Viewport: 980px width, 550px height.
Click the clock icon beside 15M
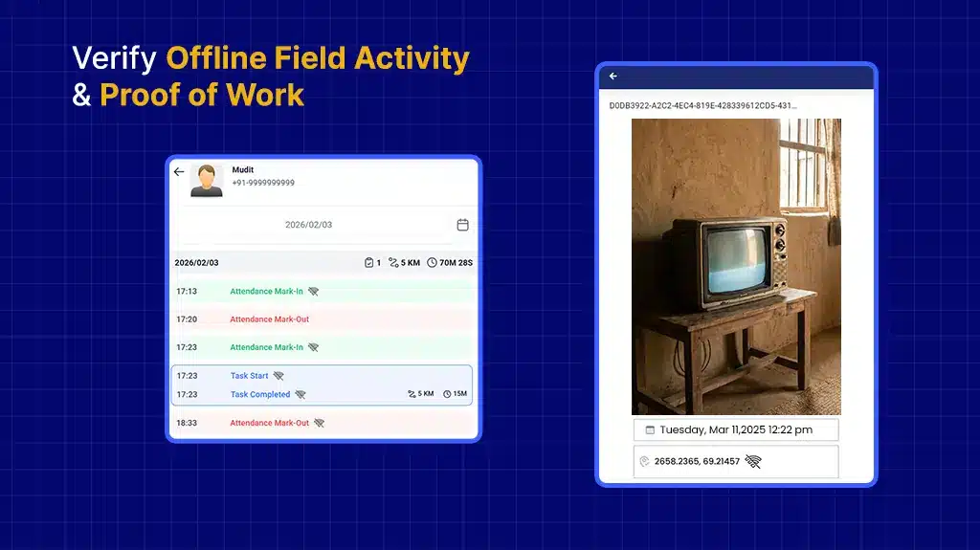[x=447, y=394]
